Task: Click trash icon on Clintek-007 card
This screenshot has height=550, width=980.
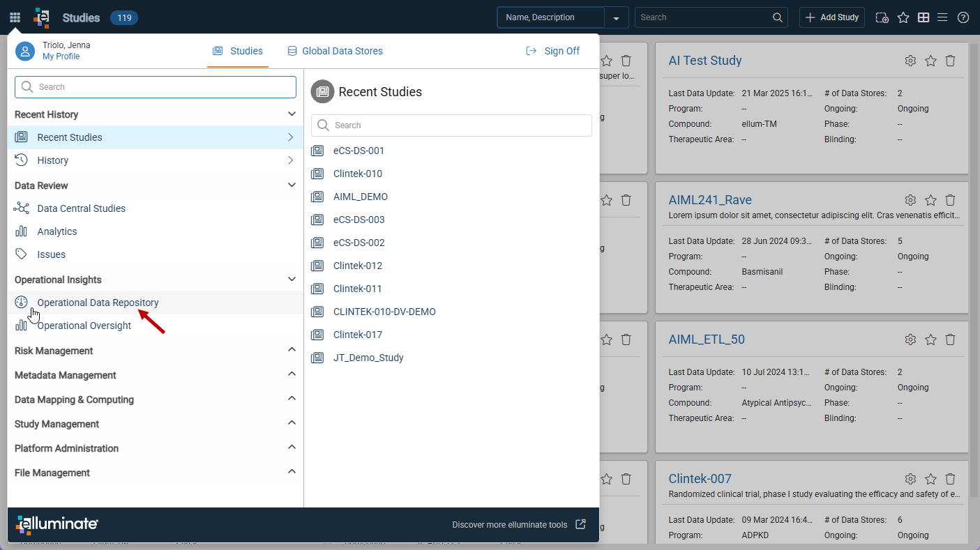Action: 950,479
